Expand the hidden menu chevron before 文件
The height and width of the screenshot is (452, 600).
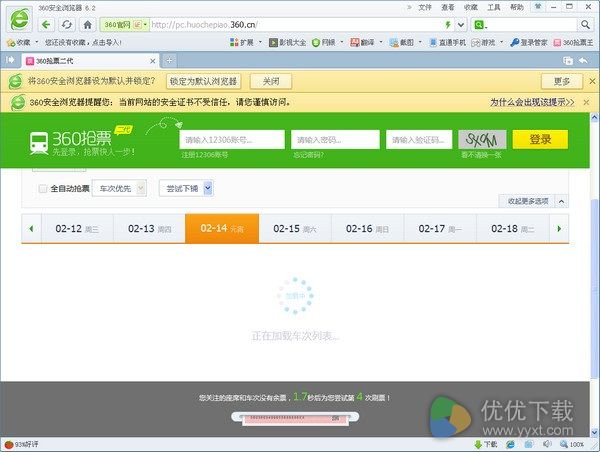pos(409,7)
